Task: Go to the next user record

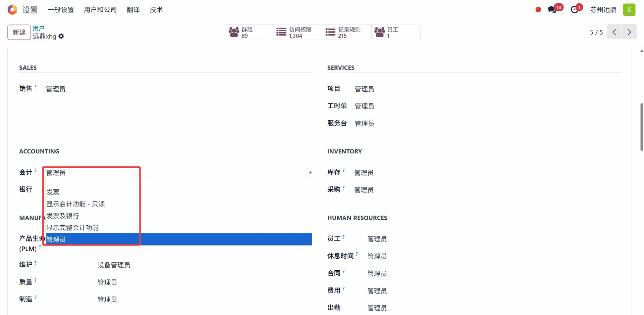Action: point(629,32)
